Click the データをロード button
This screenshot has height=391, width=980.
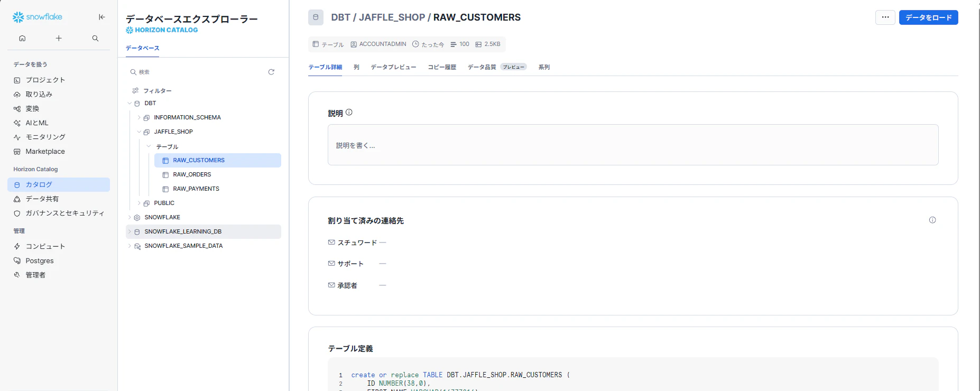[x=928, y=17]
